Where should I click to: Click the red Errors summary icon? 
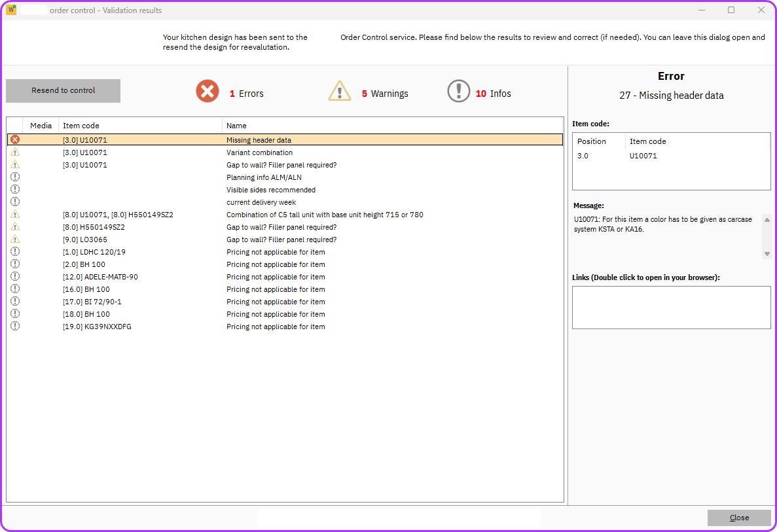[208, 91]
